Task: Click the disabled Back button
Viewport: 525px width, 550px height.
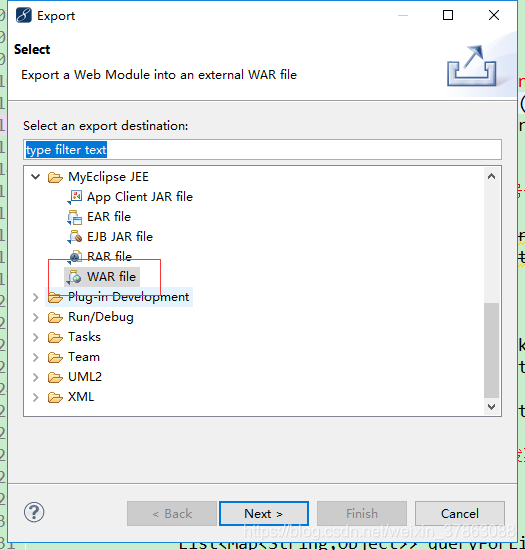Action: (172, 514)
